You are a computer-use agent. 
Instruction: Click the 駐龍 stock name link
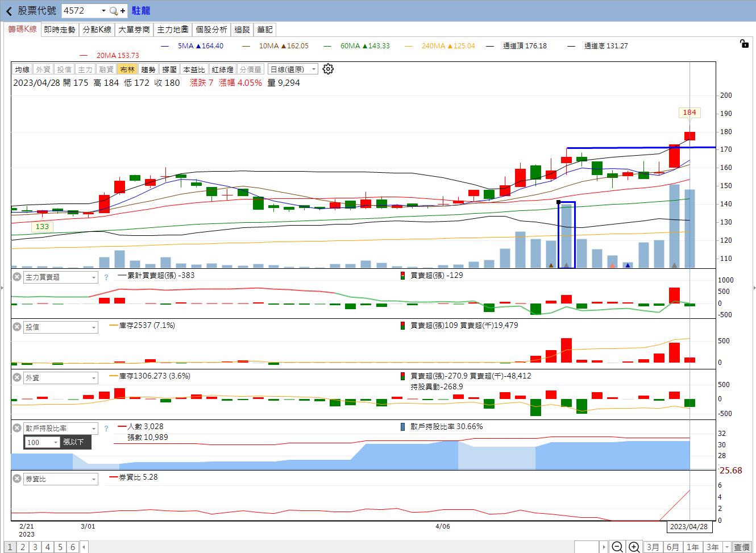[x=141, y=11]
